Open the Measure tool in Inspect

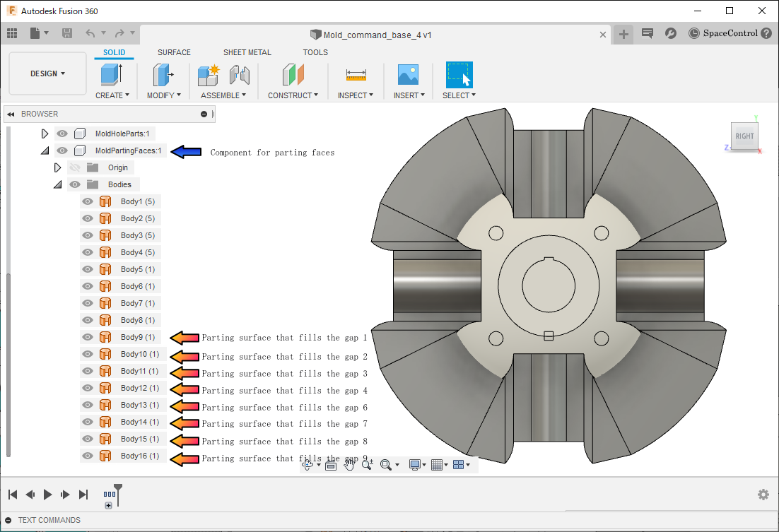[356, 74]
